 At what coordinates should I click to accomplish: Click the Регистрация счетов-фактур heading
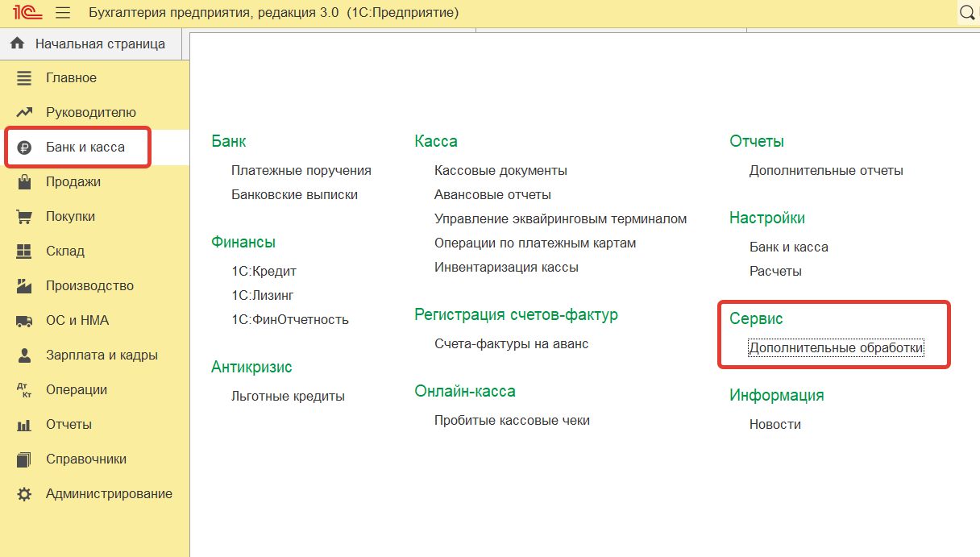tap(517, 315)
